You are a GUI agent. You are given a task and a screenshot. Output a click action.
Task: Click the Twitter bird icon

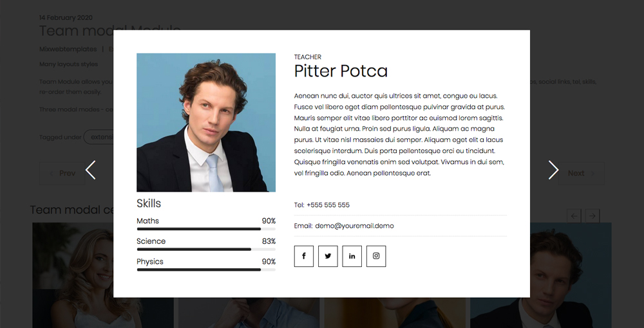coord(328,256)
